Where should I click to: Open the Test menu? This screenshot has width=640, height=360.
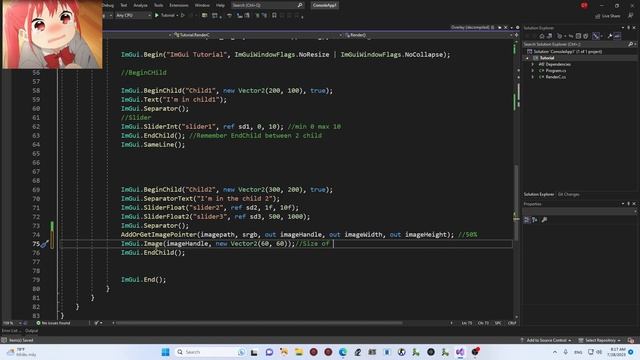pyautogui.click(x=123, y=5)
